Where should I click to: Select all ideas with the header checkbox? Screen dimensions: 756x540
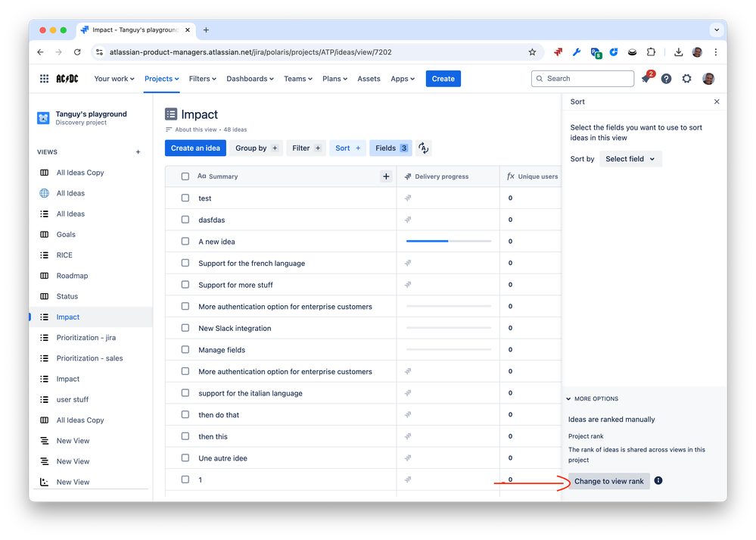[185, 176]
